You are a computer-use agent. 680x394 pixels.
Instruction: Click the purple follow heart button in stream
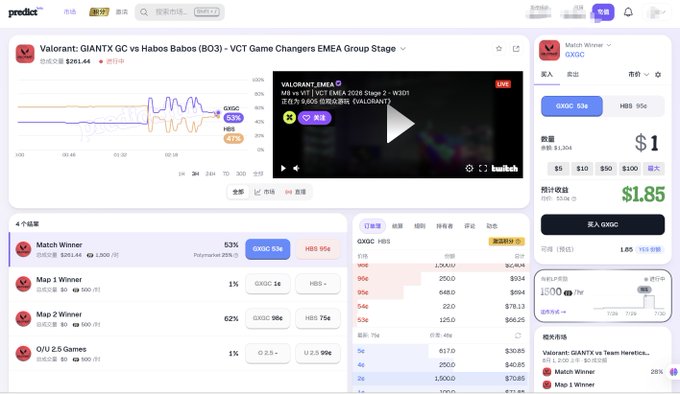pos(314,117)
